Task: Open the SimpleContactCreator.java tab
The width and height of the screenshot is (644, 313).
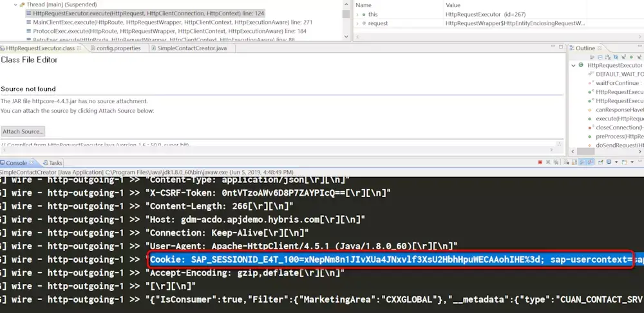Action: point(189,48)
